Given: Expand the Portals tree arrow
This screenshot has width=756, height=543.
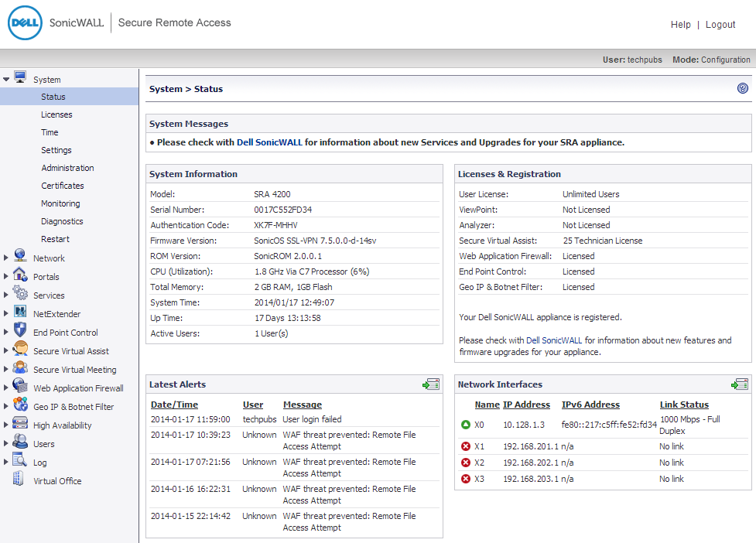Looking at the screenshot, I should [5, 276].
